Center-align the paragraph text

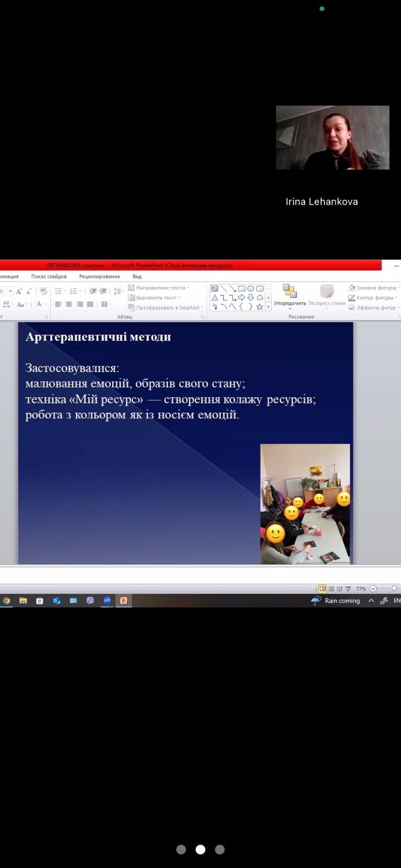click(x=69, y=304)
